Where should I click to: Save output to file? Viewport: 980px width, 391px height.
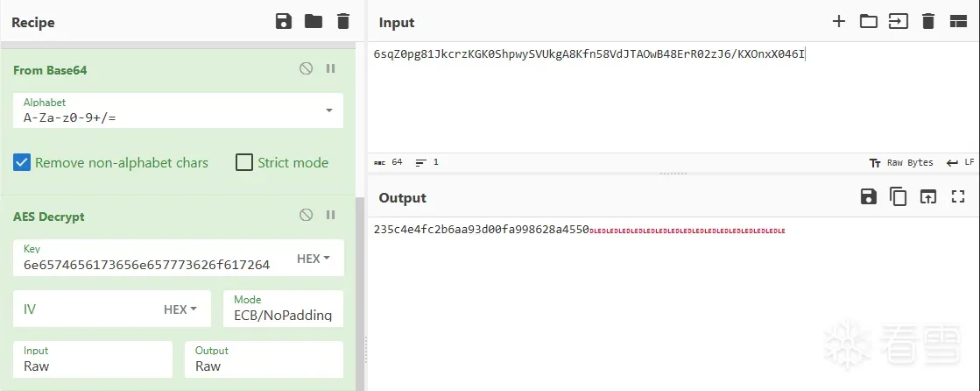click(x=868, y=197)
